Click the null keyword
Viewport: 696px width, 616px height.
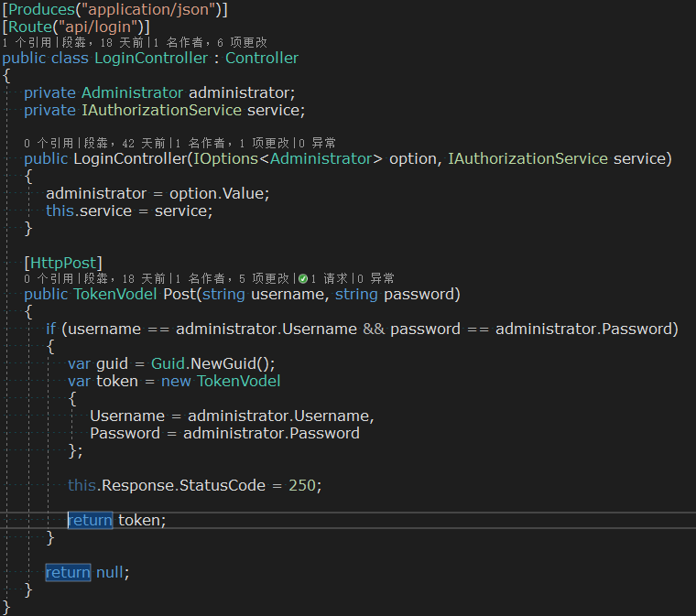click(110, 572)
